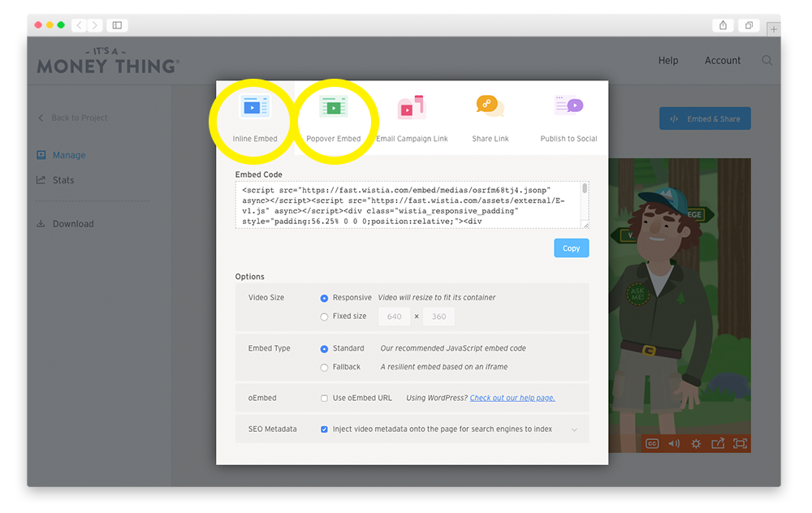Disable the SEO Metadata inject checkbox

tap(322, 429)
